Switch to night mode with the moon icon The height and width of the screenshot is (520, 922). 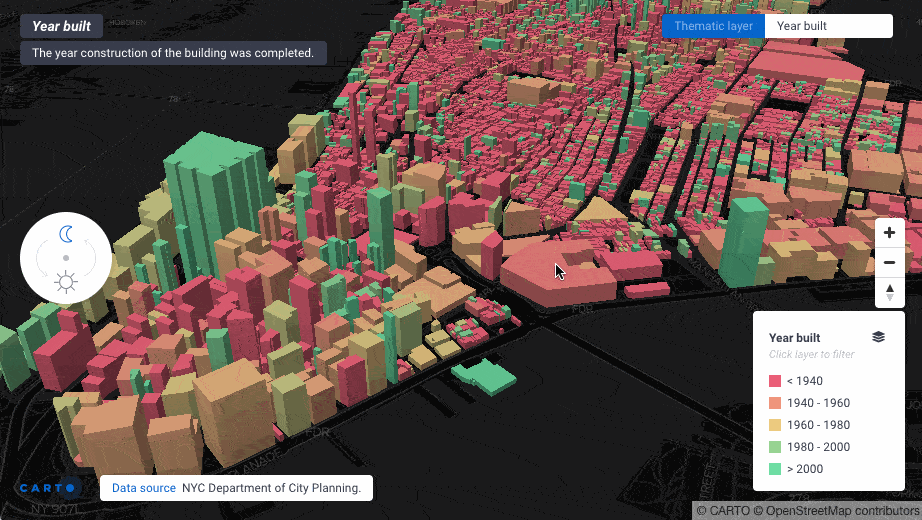pyautogui.click(x=66, y=234)
